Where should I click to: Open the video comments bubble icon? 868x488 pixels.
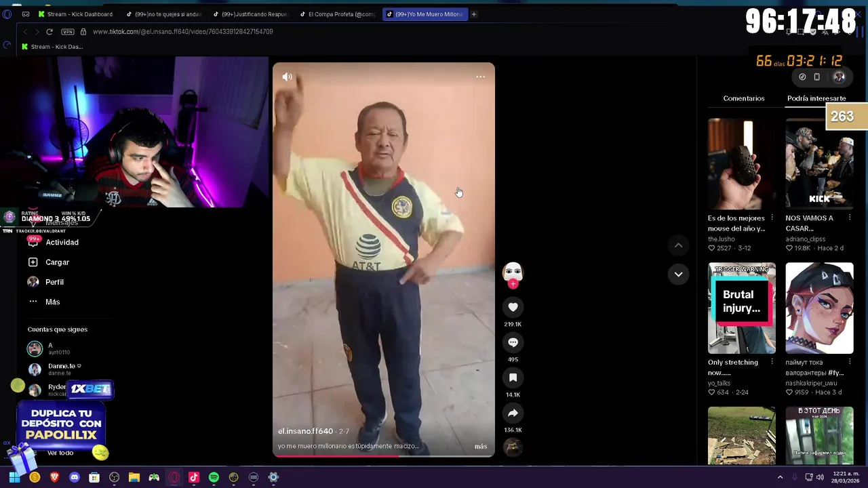pyautogui.click(x=513, y=342)
